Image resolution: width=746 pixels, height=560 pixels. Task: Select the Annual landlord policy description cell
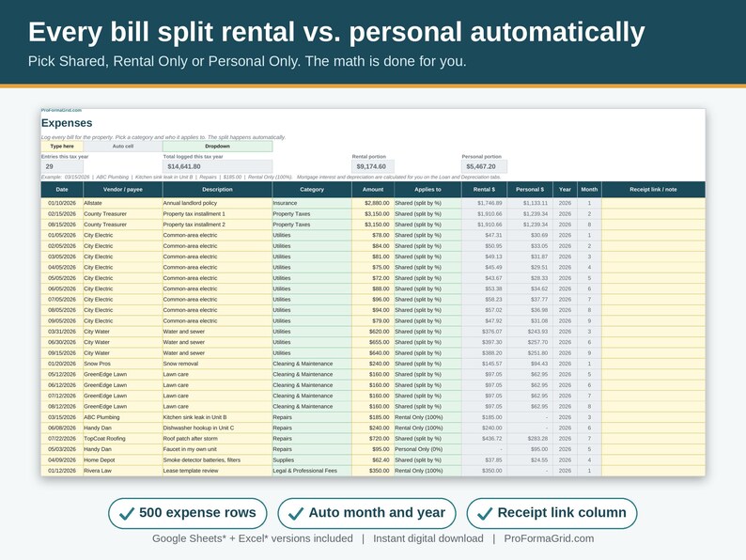click(217, 203)
